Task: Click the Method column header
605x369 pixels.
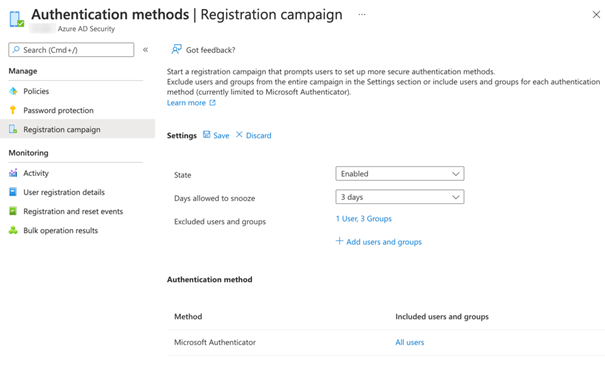Action: 188,317
